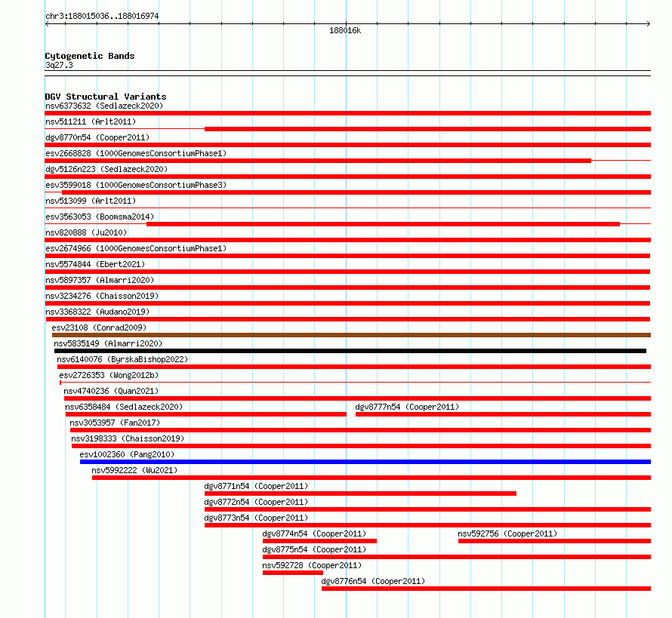Click dgv8776n54 (Cooper2011) label
Image resolution: width=672 pixels, height=618 pixels.
click(x=373, y=581)
